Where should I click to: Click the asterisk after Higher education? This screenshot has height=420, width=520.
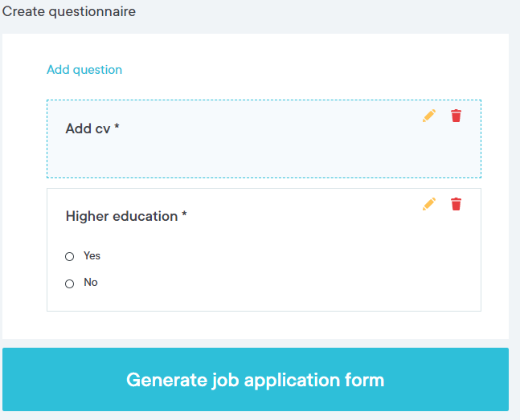pyautogui.click(x=184, y=215)
